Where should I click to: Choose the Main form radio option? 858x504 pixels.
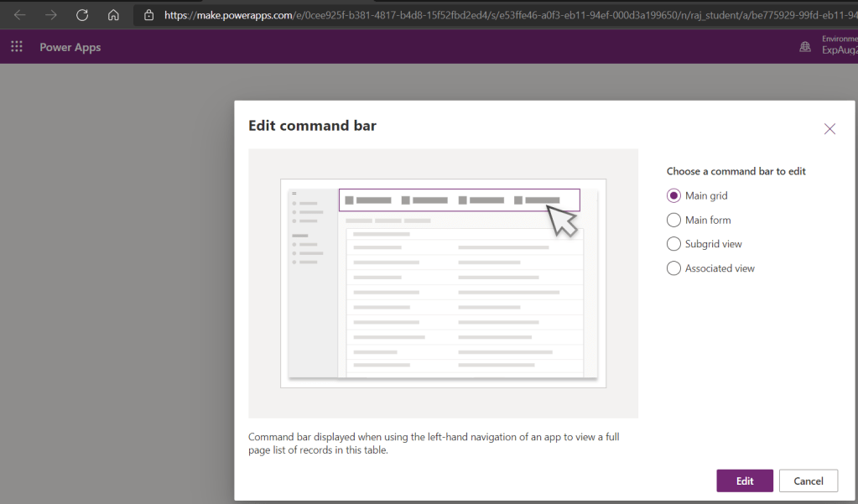(673, 220)
